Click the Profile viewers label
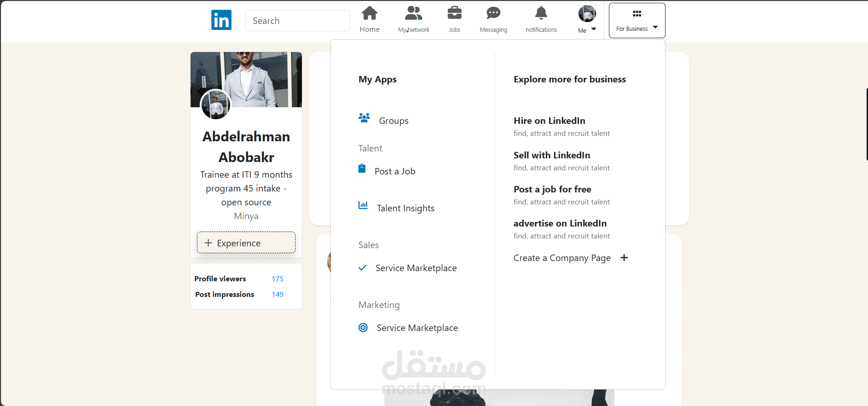The width and height of the screenshot is (868, 406). (220, 278)
